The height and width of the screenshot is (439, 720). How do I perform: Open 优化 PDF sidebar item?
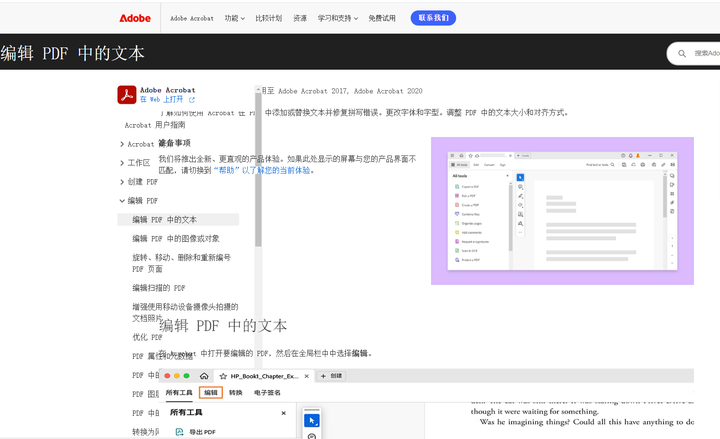pyautogui.click(x=147, y=337)
